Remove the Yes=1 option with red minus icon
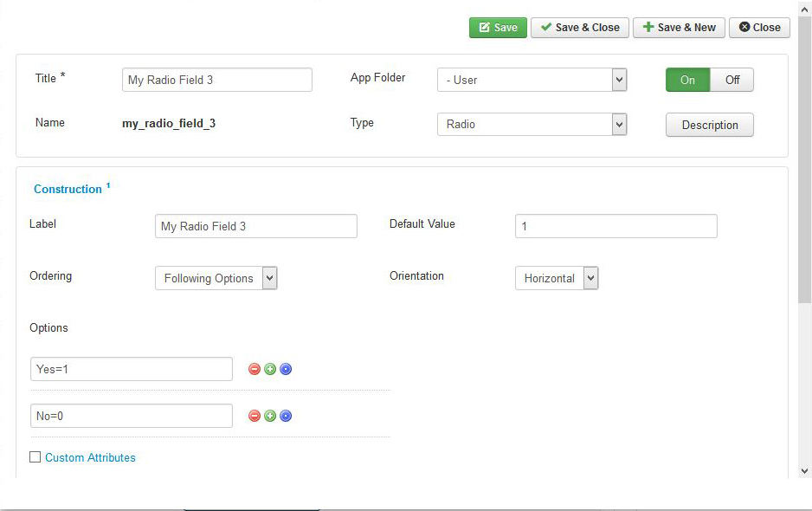 255,369
